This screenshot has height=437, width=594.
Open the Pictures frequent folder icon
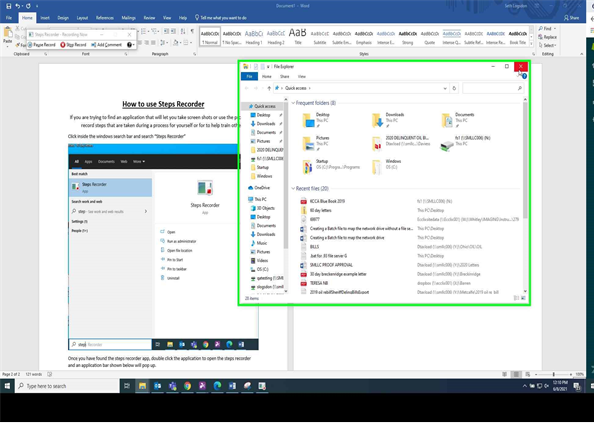point(308,144)
